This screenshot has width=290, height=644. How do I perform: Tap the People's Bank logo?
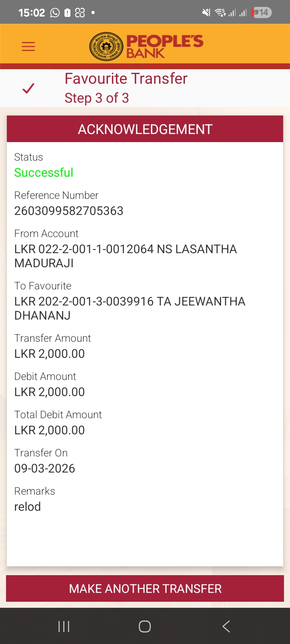point(146,47)
